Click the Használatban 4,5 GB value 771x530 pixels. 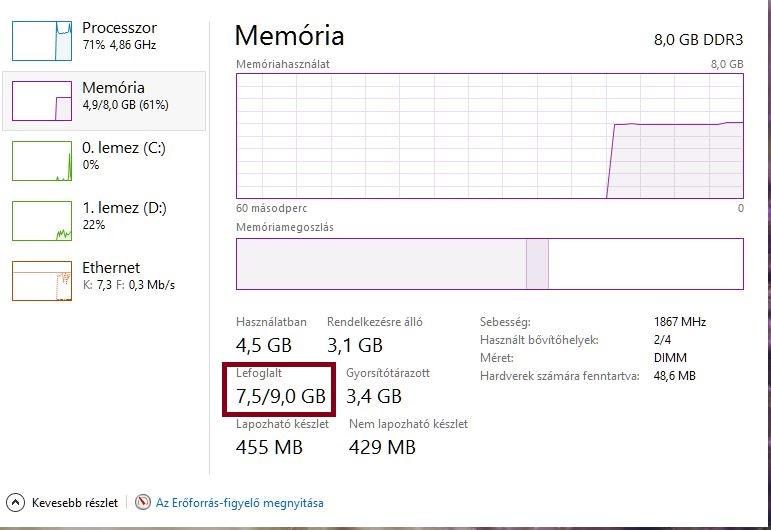point(264,345)
